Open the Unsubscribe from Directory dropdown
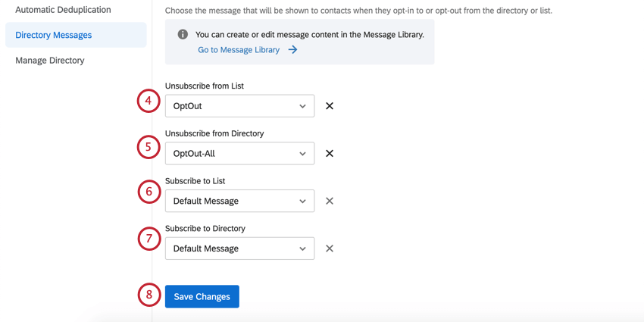Screen dimensions: 644x322 [x=239, y=153]
